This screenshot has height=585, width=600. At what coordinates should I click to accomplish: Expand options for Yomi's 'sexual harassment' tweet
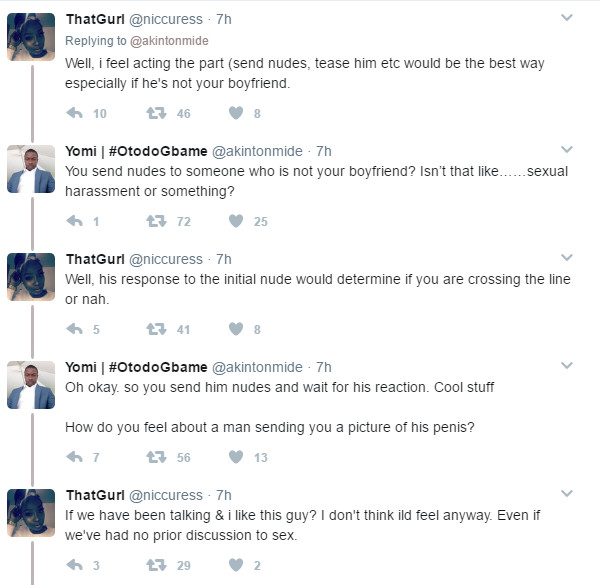(x=567, y=149)
